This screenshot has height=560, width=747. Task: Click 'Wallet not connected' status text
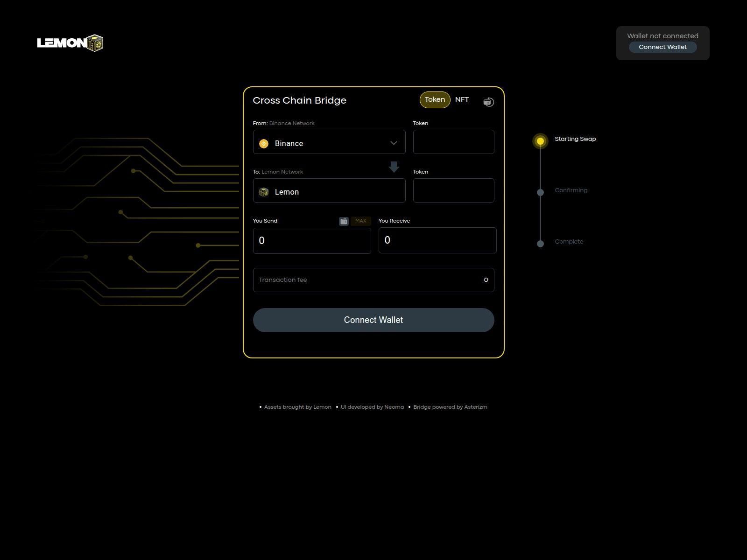click(x=662, y=36)
